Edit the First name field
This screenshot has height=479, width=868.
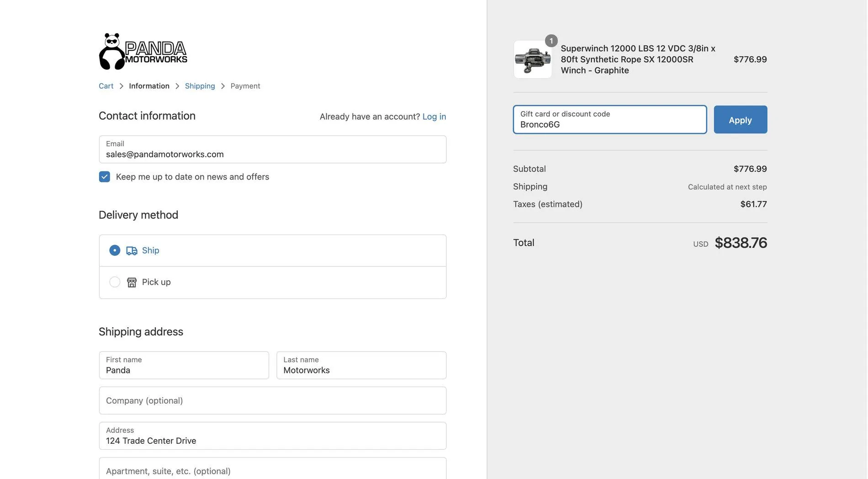point(184,365)
